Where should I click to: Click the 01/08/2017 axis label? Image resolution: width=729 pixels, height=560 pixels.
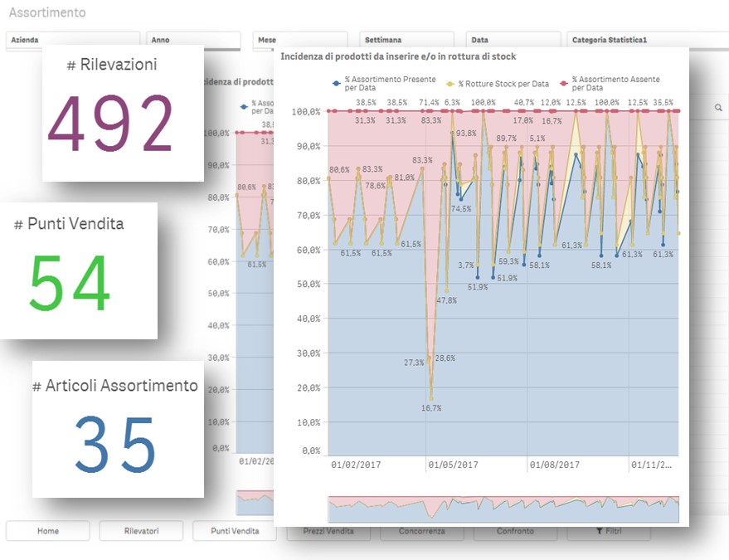click(554, 465)
